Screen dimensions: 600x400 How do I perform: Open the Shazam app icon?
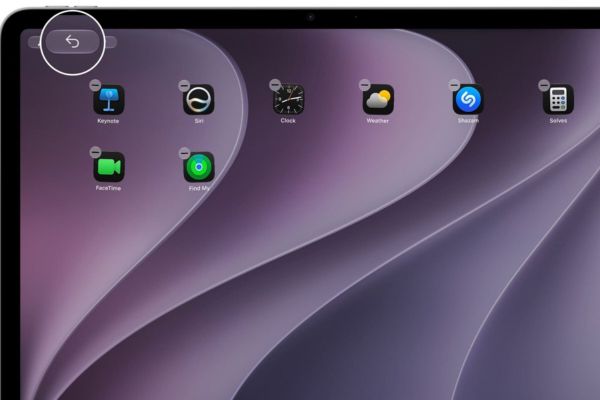coord(468,100)
